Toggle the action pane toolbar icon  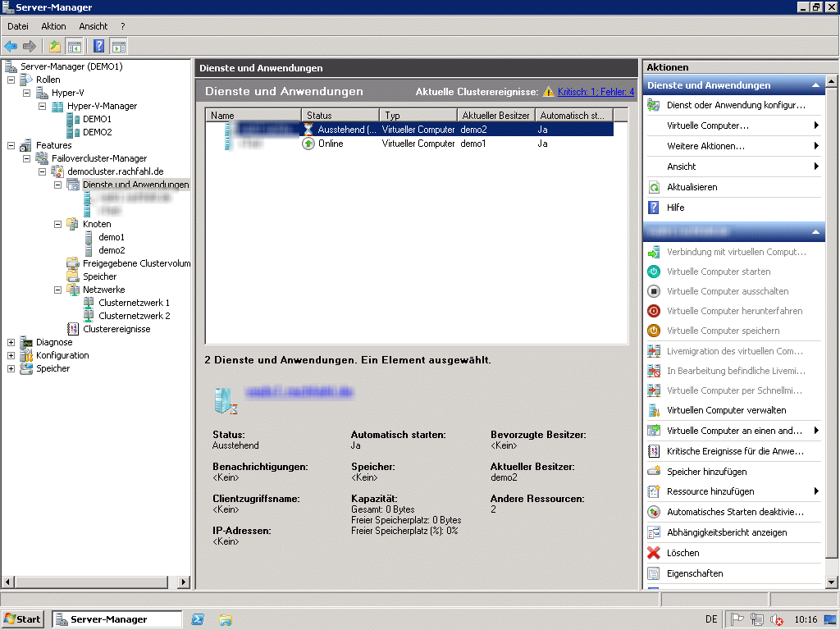click(x=118, y=47)
